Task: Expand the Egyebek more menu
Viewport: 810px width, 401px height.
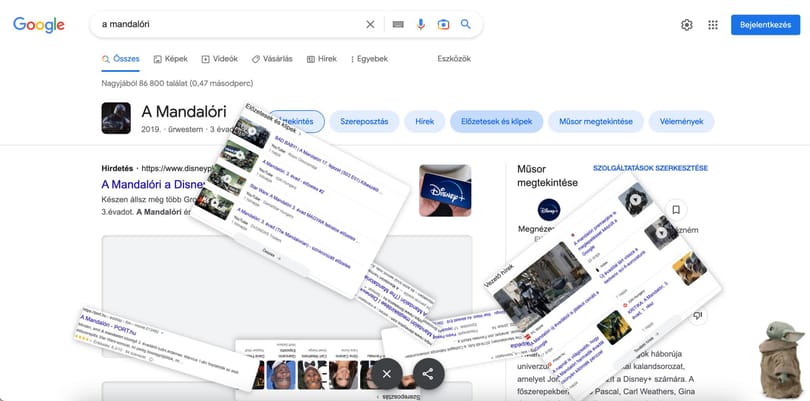Action: (369, 59)
